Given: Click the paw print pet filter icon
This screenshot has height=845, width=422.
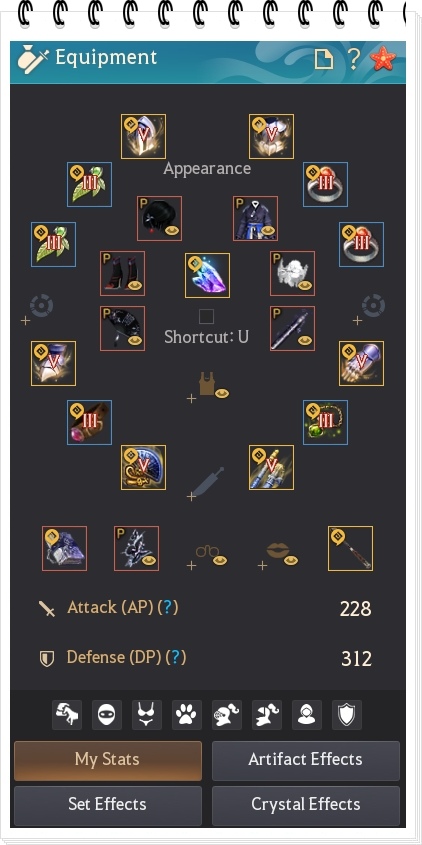Looking at the screenshot, I should point(186,715).
